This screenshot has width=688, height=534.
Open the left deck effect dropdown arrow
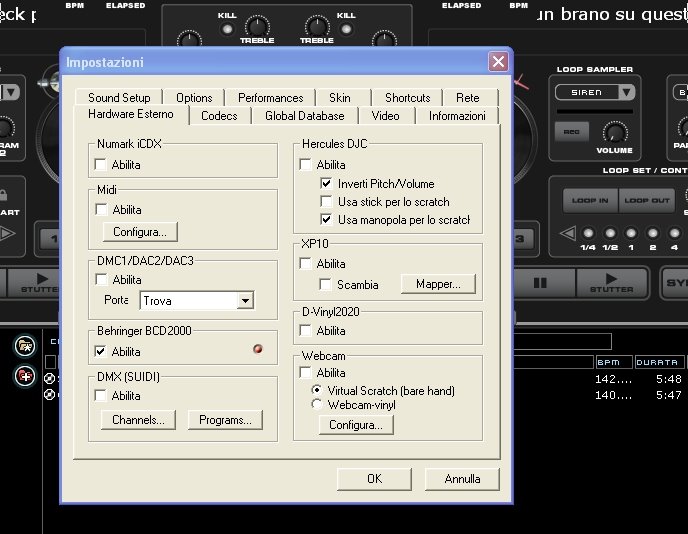click(10, 92)
